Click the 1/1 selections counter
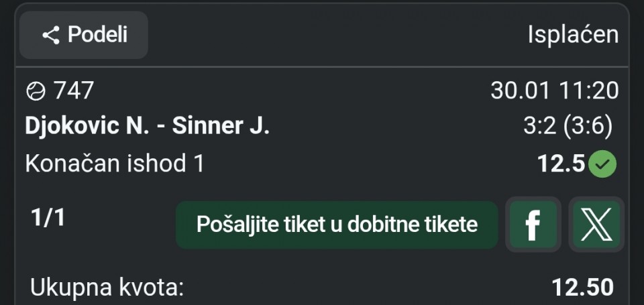Screen dimensions: 644x305 pos(48,218)
